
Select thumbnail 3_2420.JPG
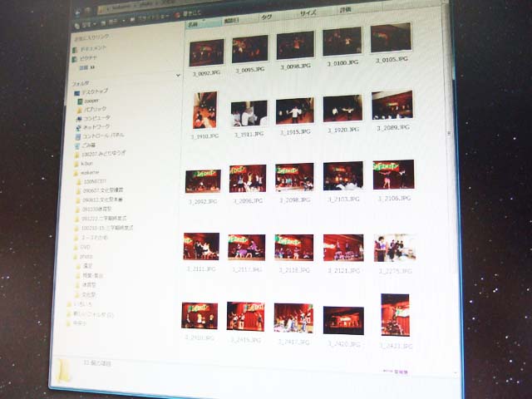(343, 321)
